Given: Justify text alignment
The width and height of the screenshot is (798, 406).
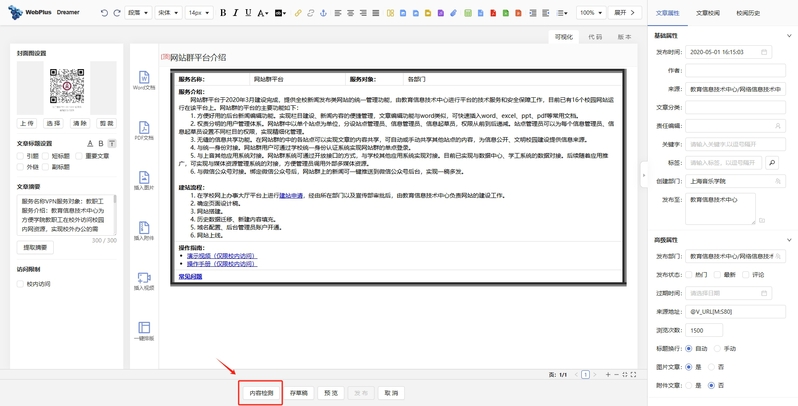Looking at the screenshot, I should (x=376, y=13).
